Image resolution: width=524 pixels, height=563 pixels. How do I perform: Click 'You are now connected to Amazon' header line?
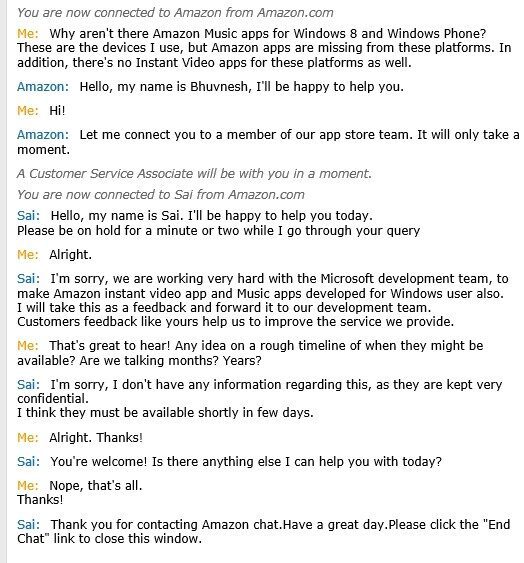[175, 13]
